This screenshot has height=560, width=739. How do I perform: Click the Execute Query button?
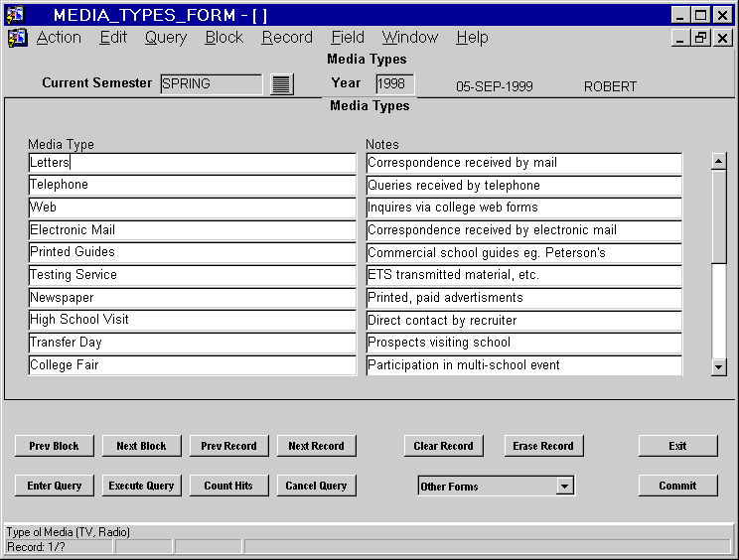click(141, 486)
